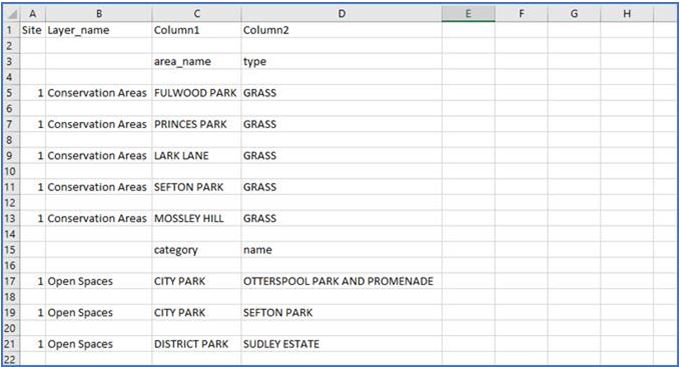Click Open Spaces cell in row 21

[99, 344]
